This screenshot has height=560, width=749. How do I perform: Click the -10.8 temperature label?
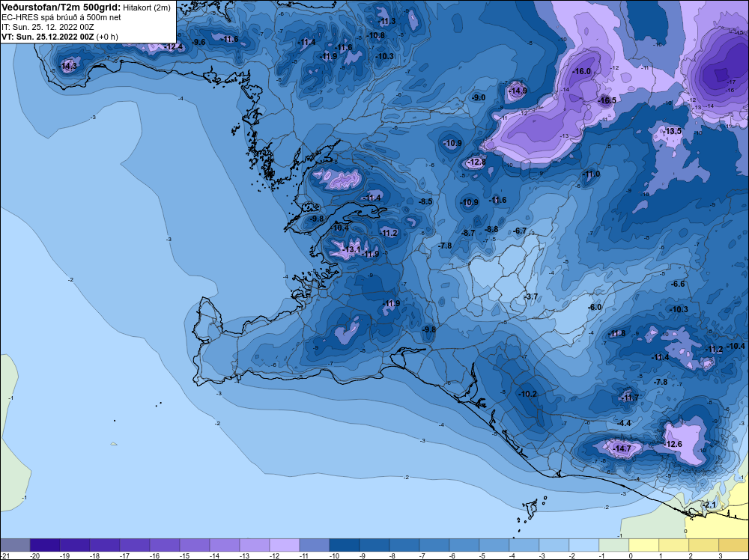pos(377,36)
